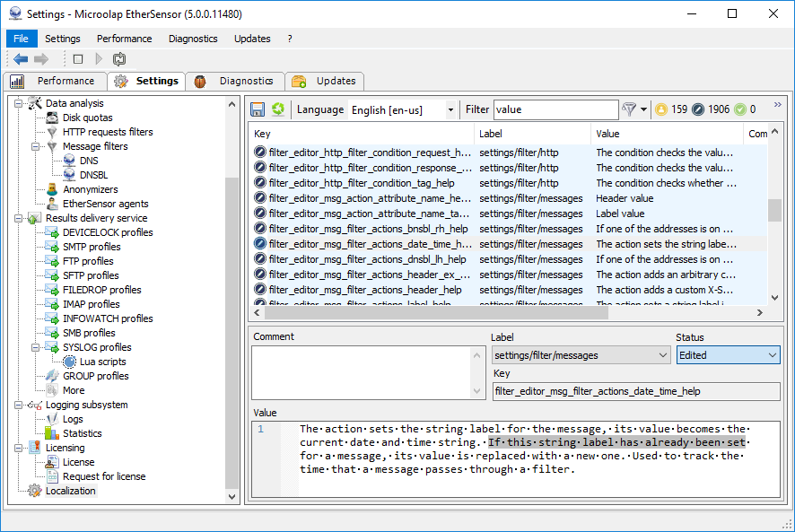The image size is (795, 532).
Task: Click the filter funnel icon
Action: pos(629,109)
